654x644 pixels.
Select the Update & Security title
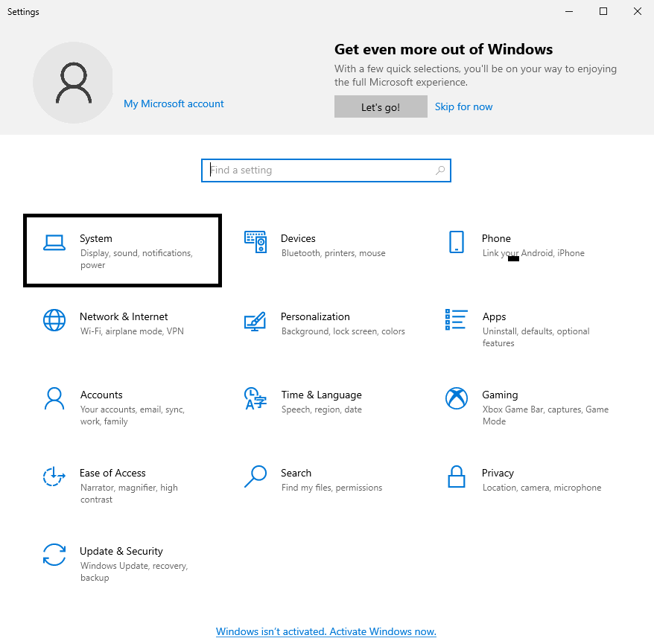(x=121, y=551)
